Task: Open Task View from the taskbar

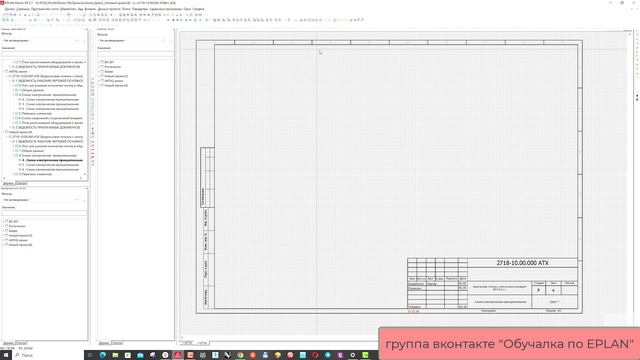Action: coord(90,355)
